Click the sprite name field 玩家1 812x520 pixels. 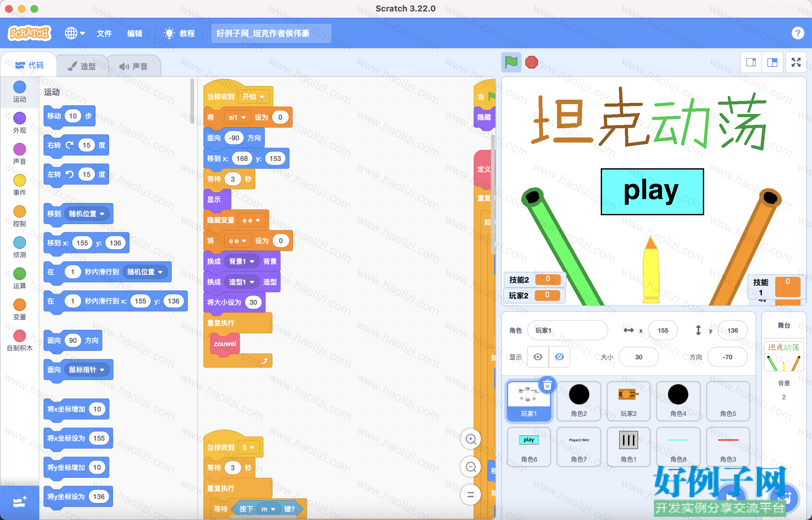[567, 330]
